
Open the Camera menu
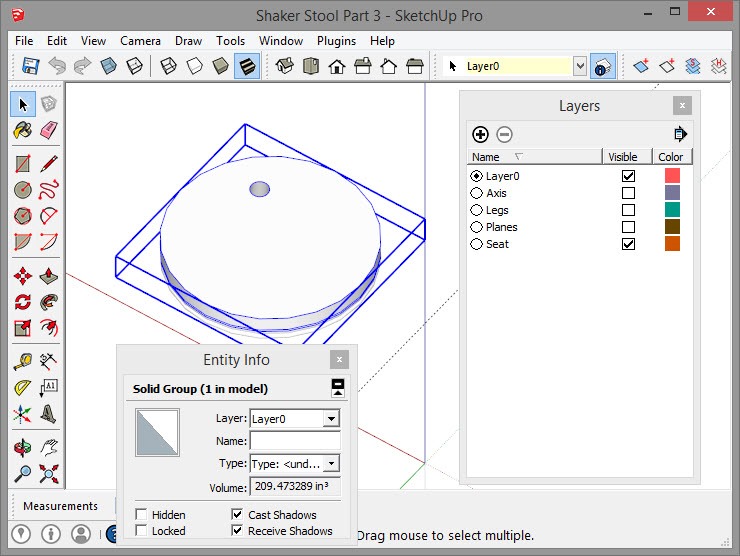coord(140,41)
